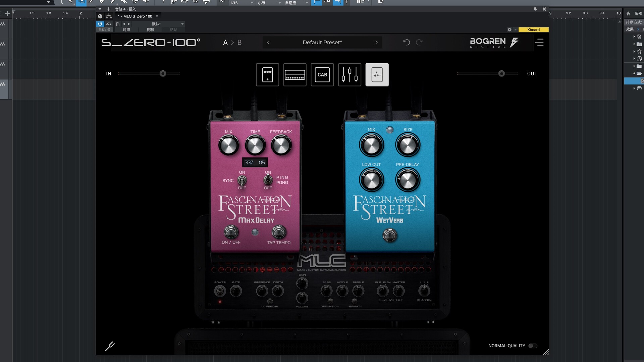
Task: Click the Default Preset name
Action: 322,42
